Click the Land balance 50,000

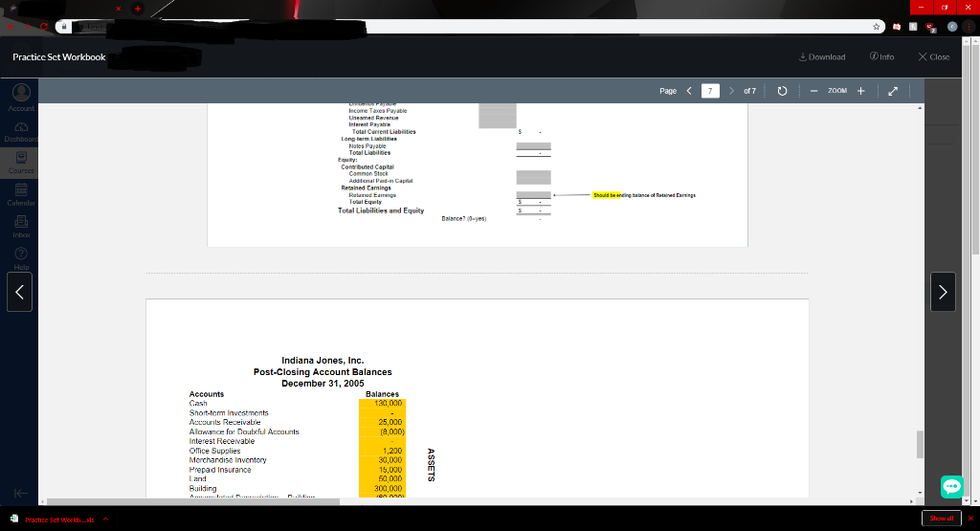tap(383, 479)
